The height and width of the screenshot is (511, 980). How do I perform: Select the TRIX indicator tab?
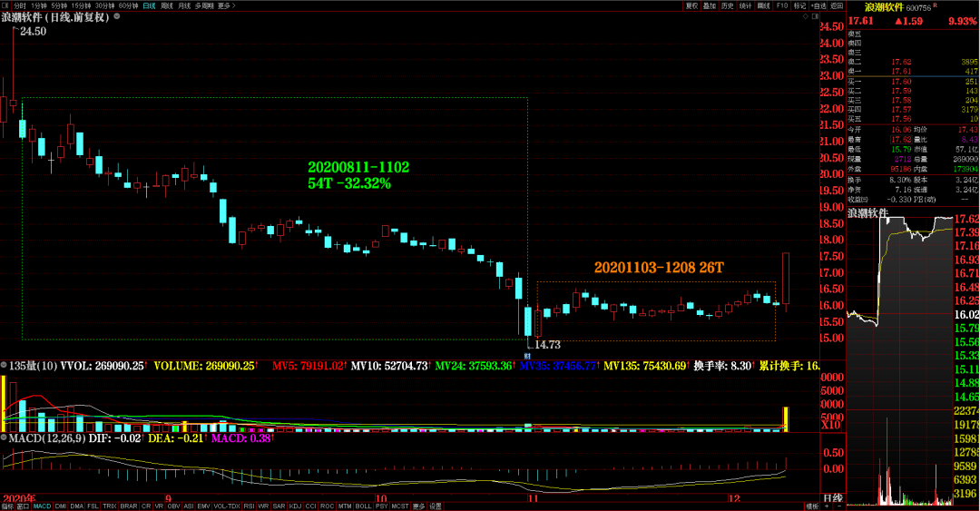tap(110, 506)
